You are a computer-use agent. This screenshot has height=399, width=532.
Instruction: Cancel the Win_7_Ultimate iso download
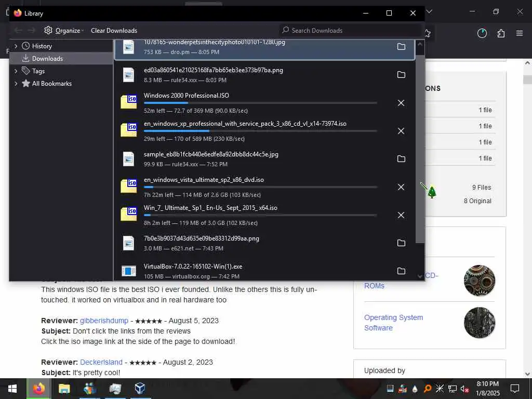coord(401,215)
